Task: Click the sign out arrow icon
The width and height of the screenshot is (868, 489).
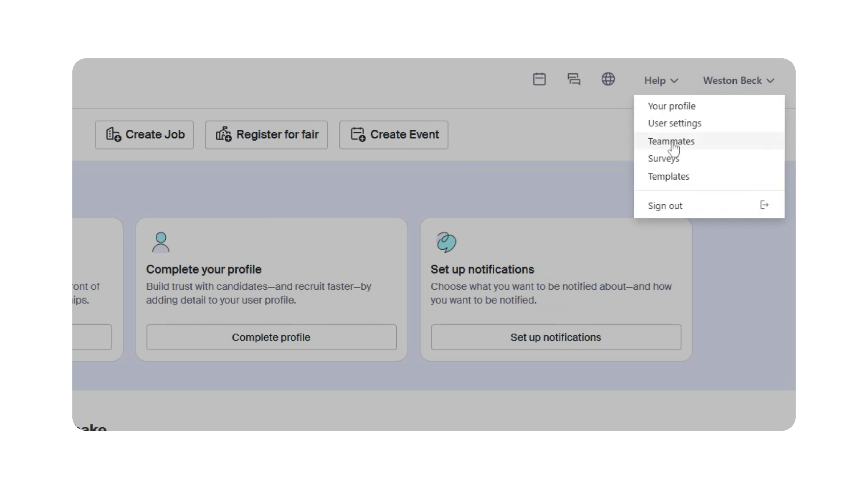Action: coord(764,205)
